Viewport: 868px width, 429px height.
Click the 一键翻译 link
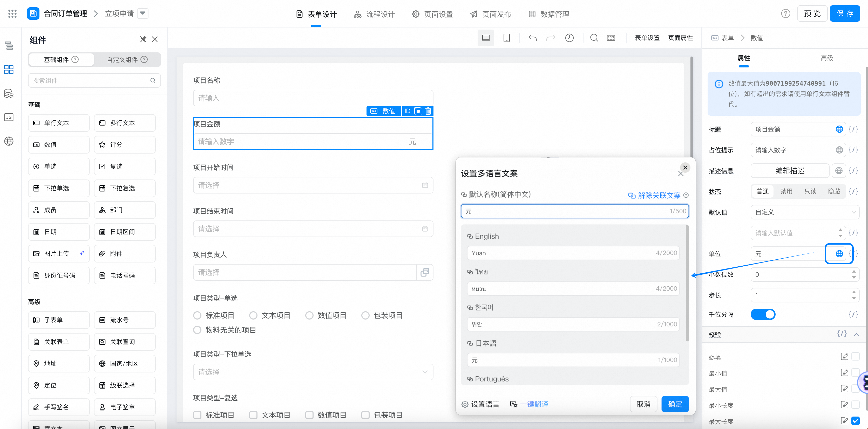tap(534, 404)
